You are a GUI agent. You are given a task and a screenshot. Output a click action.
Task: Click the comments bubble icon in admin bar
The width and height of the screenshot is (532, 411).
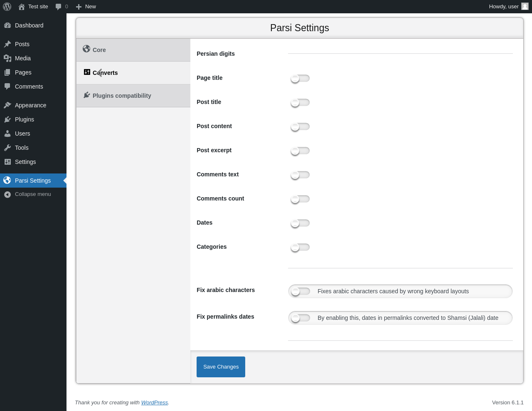tap(59, 7)
